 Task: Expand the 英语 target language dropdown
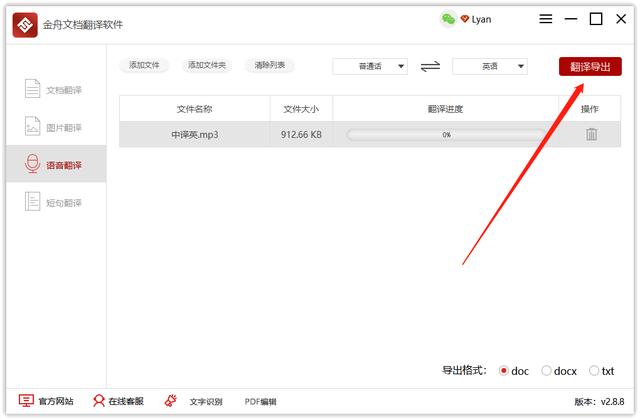pos(489,66)
